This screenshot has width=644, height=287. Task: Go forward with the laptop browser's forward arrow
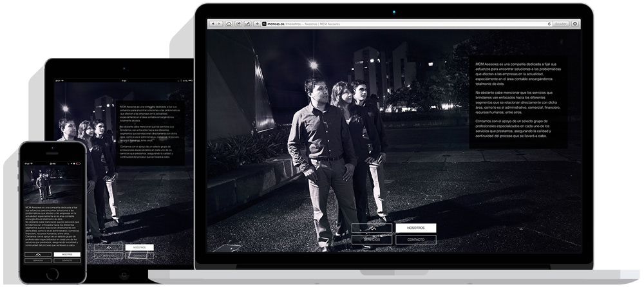(220, 24)
